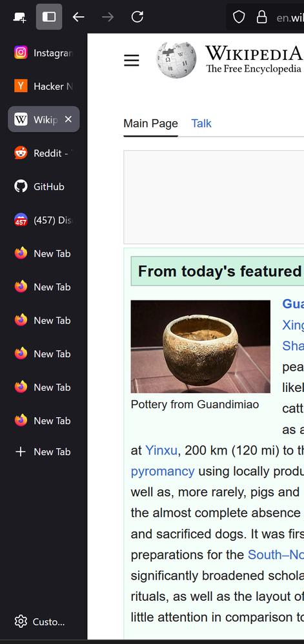Open the Discord tab with 457 notifications

[x=44, y=220]
